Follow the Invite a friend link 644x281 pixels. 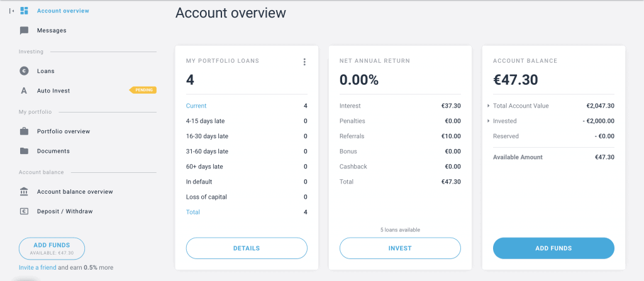(37, 267)
